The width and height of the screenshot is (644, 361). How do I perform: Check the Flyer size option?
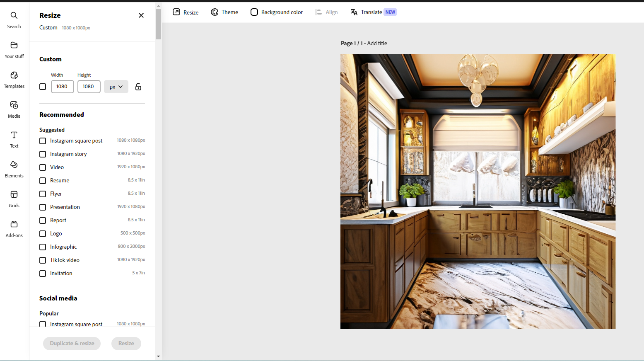click(x=43, y=194)
